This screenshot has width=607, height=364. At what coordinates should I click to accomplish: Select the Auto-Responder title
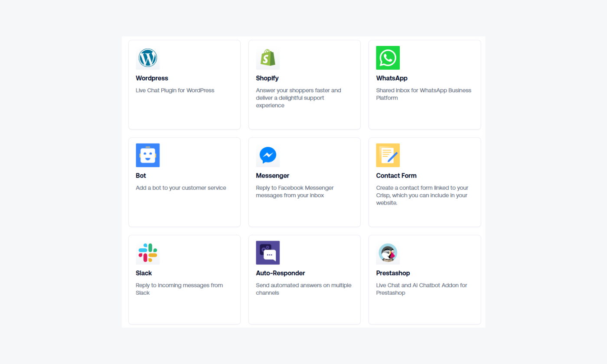[280, 273]
